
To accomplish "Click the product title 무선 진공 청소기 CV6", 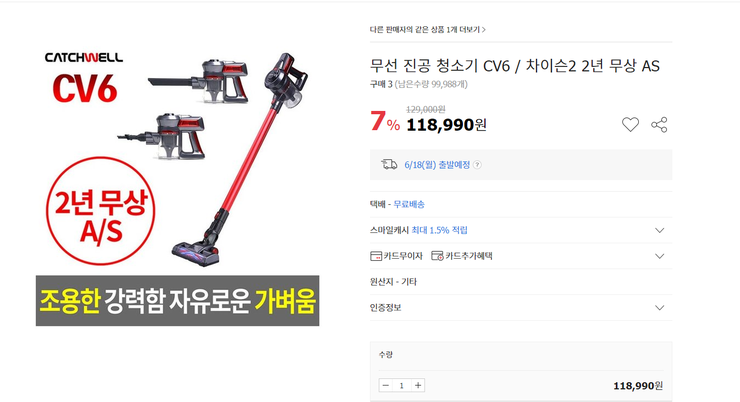I will pos(514,66).
